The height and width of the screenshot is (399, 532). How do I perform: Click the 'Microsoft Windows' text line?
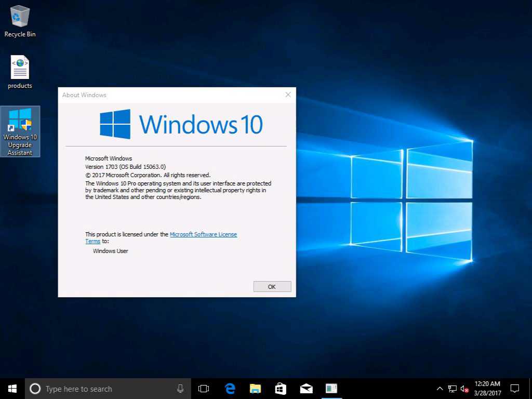click(x=109, y=158)
